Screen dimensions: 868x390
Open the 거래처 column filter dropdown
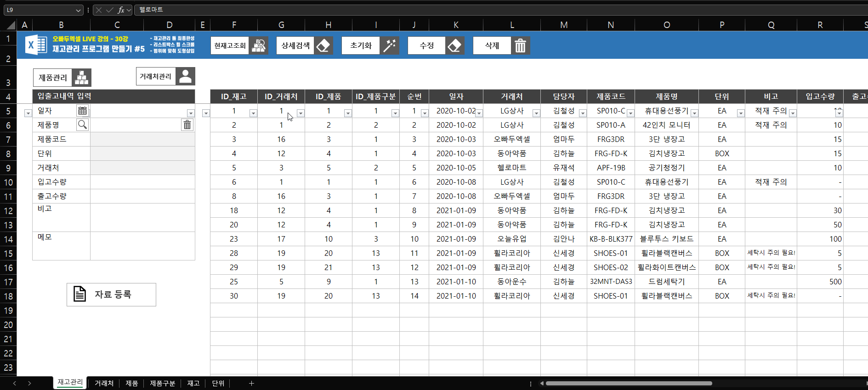[x=536, y=113]
